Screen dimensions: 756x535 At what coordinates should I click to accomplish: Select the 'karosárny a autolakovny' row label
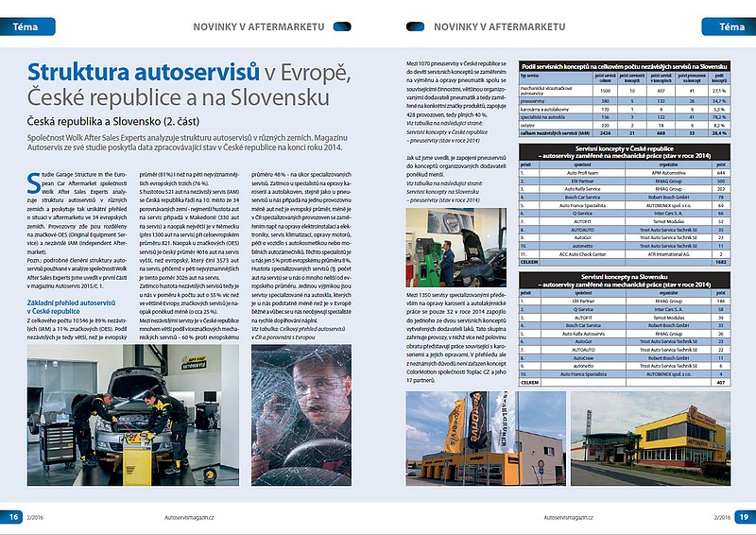click(544, 110)
